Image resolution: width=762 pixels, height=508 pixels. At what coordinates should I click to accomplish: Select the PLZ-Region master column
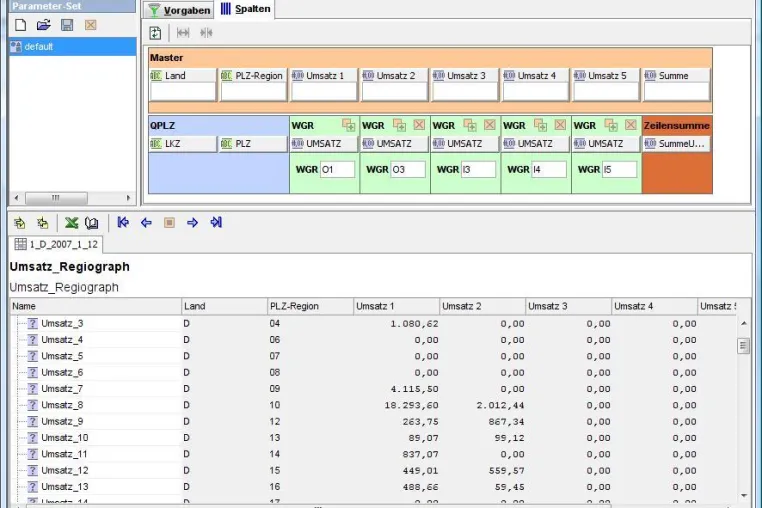pos(253,76)
